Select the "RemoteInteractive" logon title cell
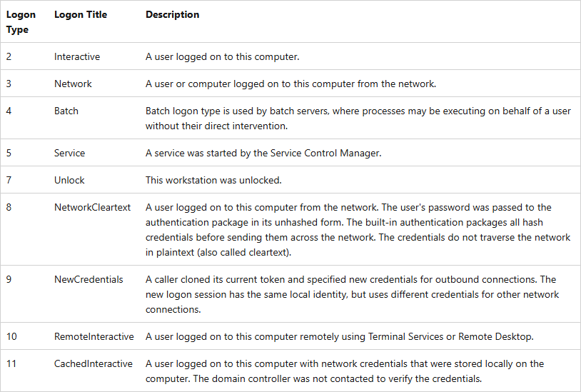The image size is (581, 392). tap(94, 337)
